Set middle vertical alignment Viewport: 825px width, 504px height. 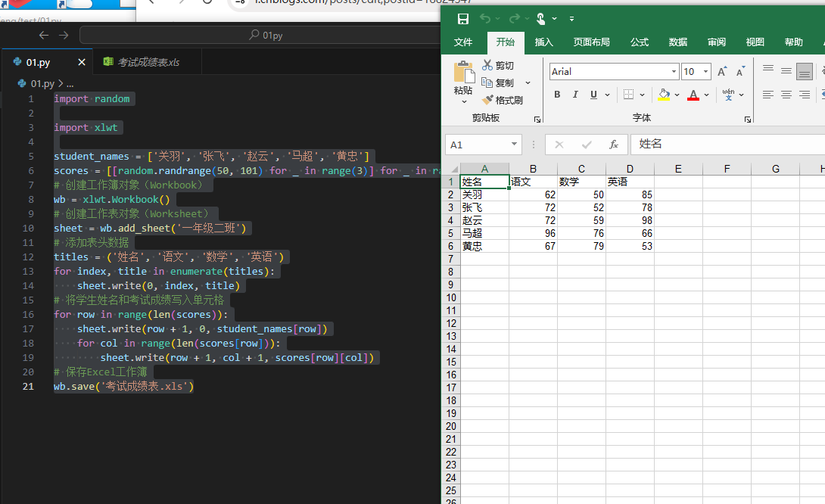point(786,70)
